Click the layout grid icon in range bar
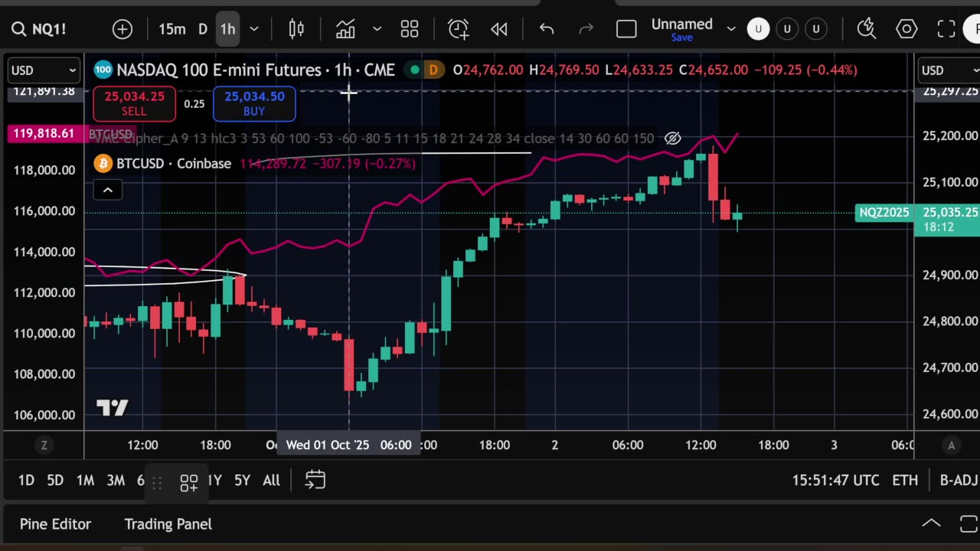Screen dimensions: 980x551 coord(189,482)
